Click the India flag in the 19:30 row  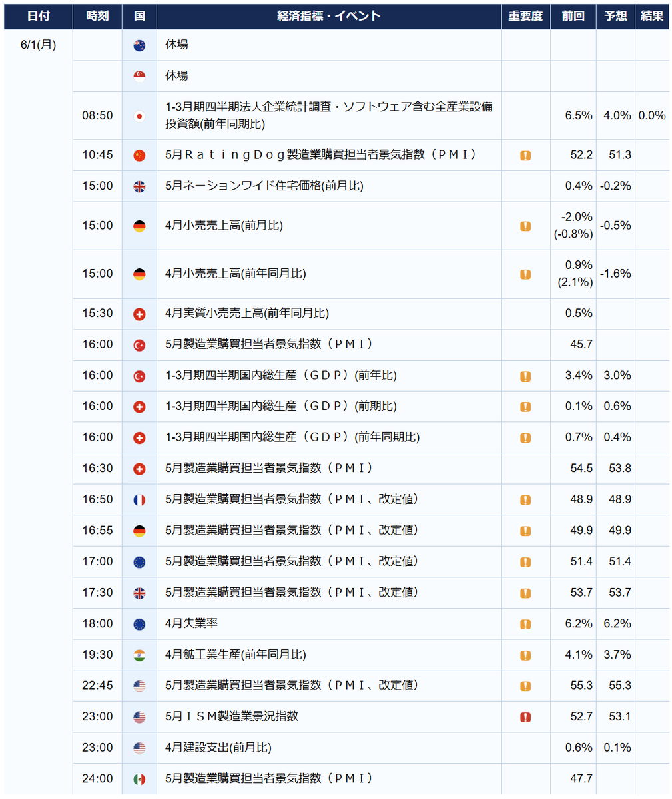[x=139, y=655]
